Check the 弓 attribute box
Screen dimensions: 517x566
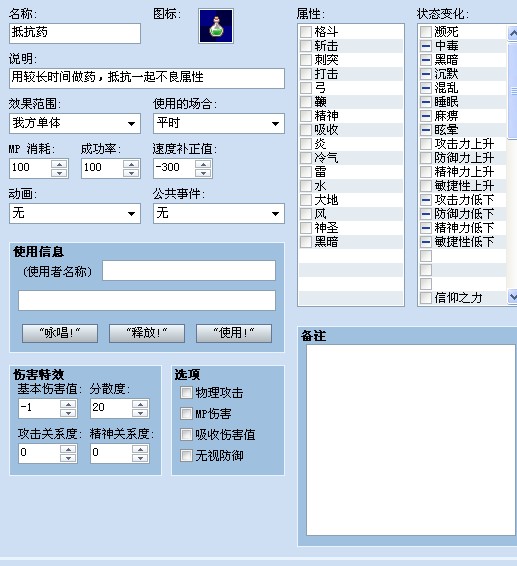click(306, 88)
